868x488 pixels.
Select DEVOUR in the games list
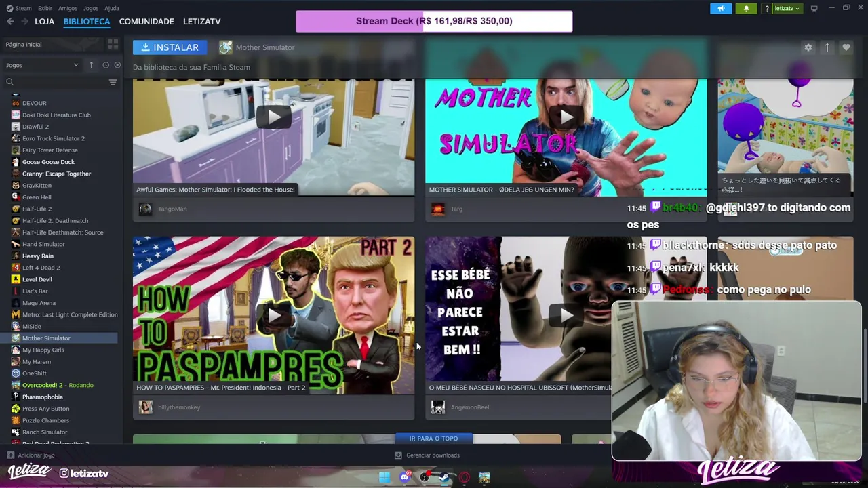[x=34, y=103]
